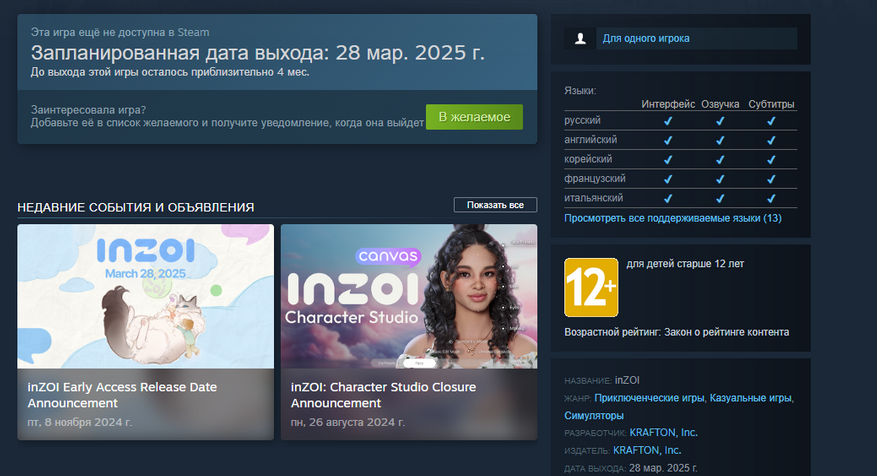Click the subtitles checkmark for английский
This screenshot has width=877, height=476.
pos(771,140)
